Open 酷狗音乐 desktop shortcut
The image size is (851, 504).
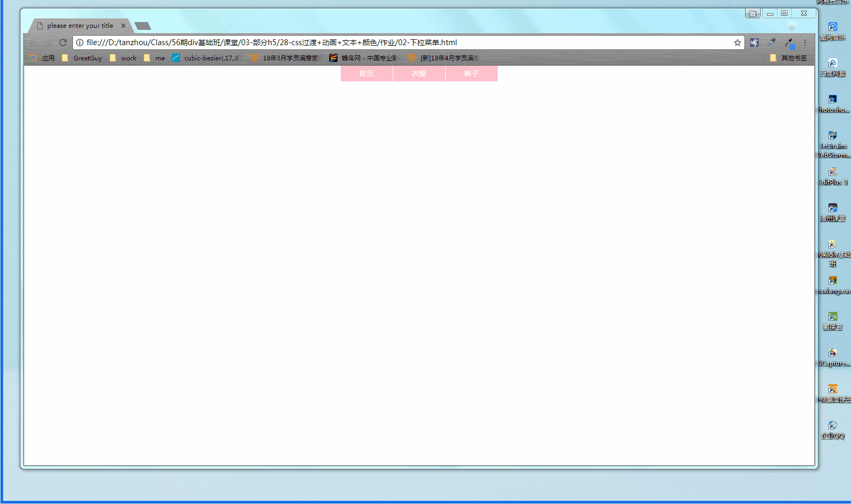(x=833, y=31)
